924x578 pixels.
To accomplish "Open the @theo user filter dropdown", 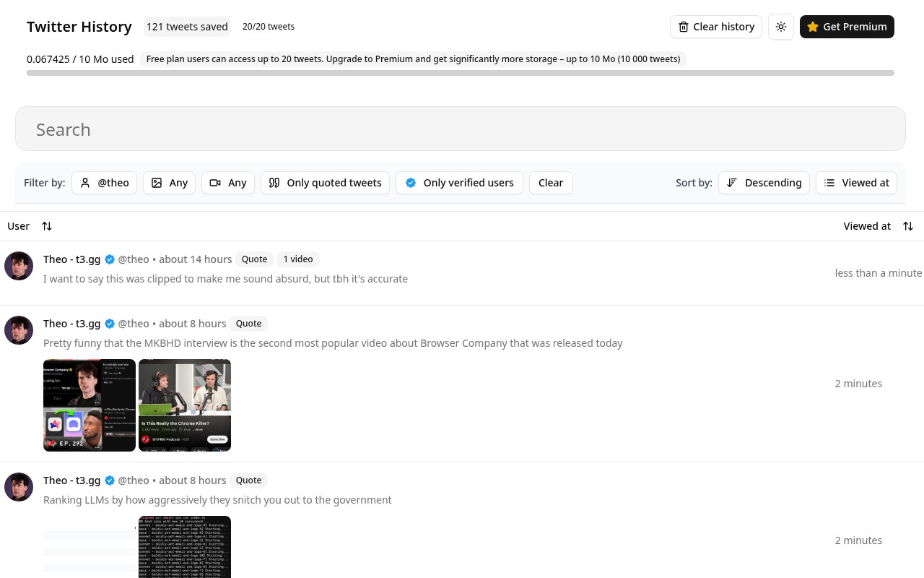I will (104, 183).
